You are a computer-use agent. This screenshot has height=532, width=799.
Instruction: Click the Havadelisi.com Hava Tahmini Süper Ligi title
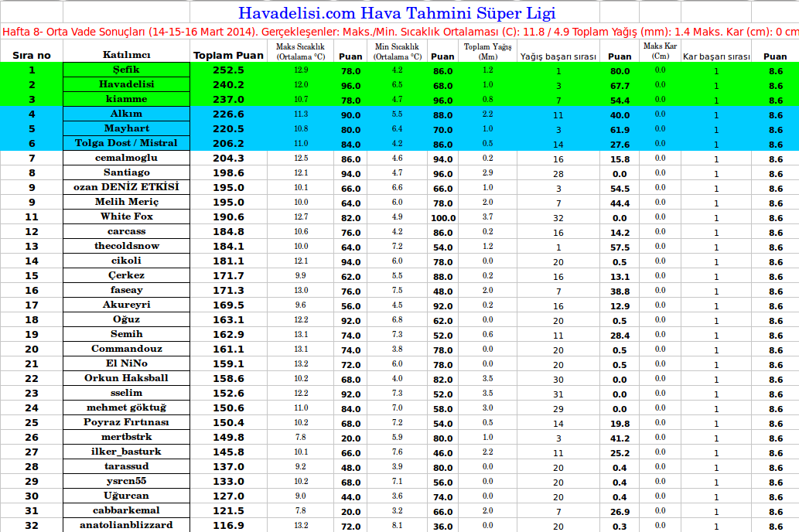(x=396, y=13)
